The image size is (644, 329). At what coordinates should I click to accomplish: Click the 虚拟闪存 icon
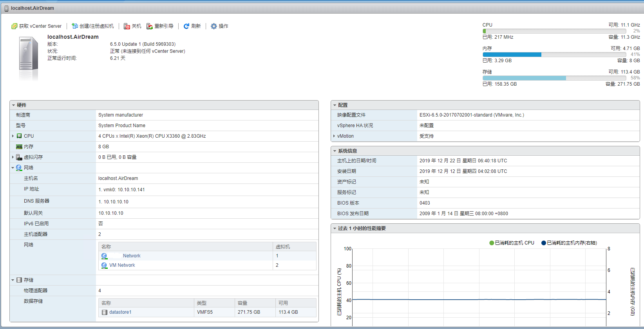pyautogui.click(x=19, y=157)
